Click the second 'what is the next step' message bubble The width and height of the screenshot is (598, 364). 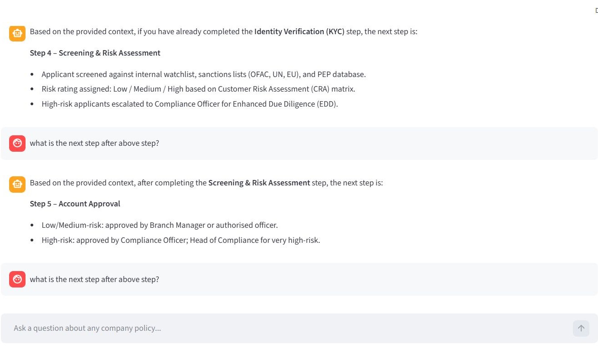(x=94, y=279)
